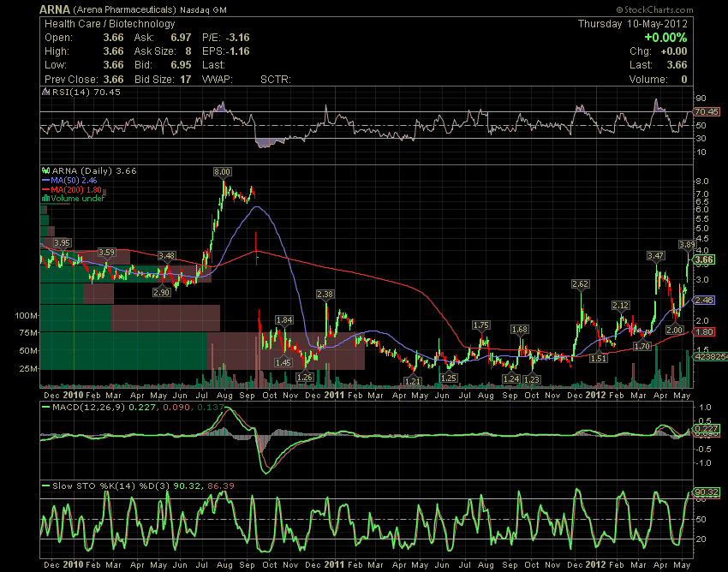Click the 3.89 latest high marker

687,245
